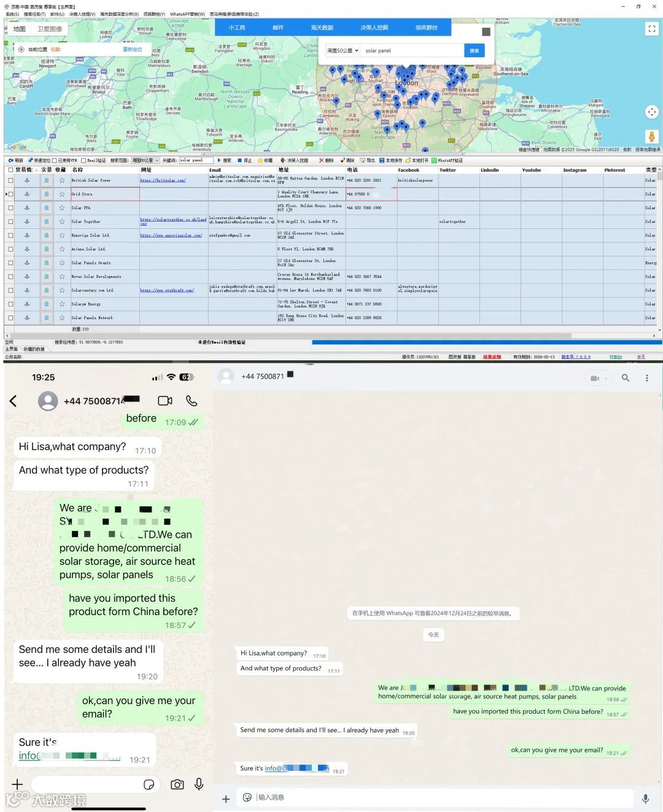This screenshot has width=663, height=812.
Task: Open the britsolar.com website link
Action: 163,180
